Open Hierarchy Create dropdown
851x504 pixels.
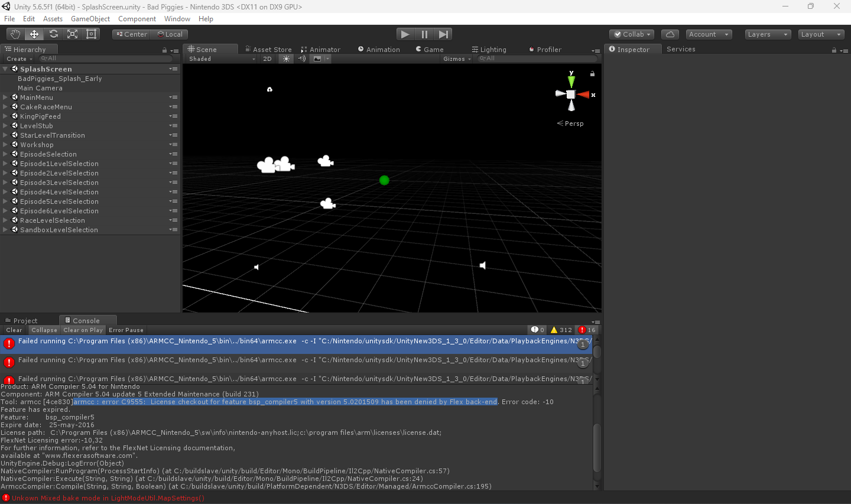tap(19, 58)
